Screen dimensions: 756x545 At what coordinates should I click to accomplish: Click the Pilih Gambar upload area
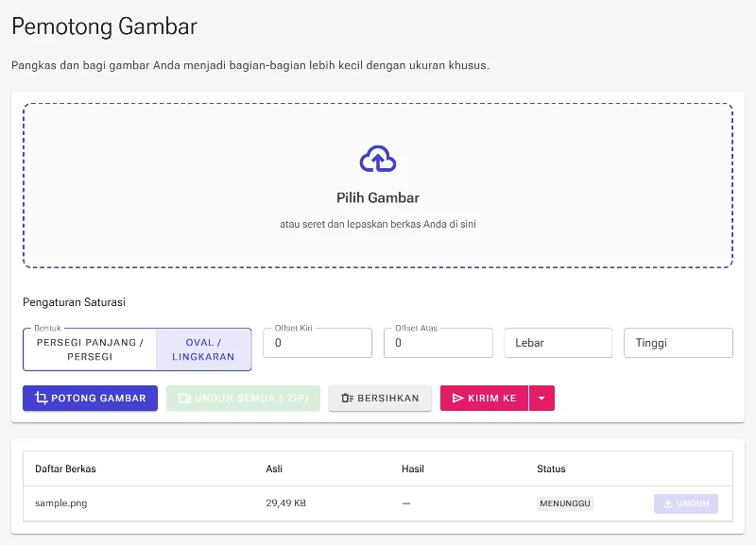[x=378, y=185]
